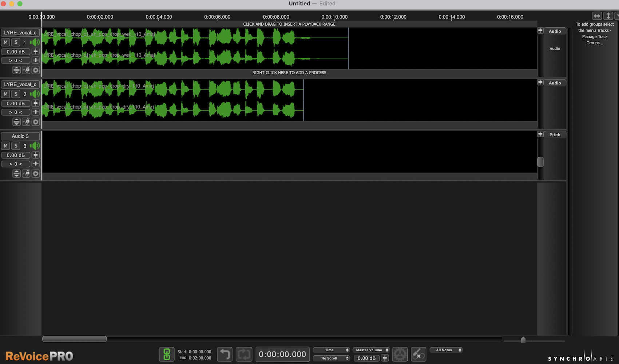Open track 1 height resize icon
The width and height of the screenshot is (619, 364).
tap(16, 70)
